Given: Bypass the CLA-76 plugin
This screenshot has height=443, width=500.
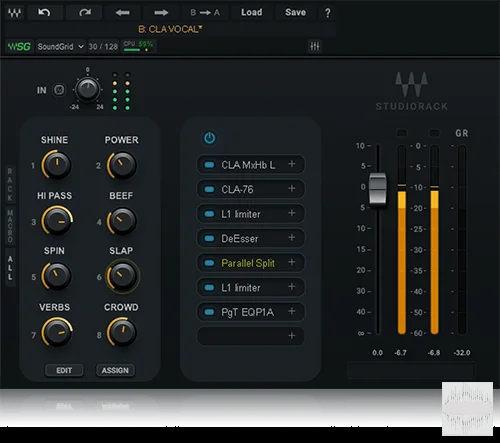Looking at the screenshot, I should pos(209,189).
